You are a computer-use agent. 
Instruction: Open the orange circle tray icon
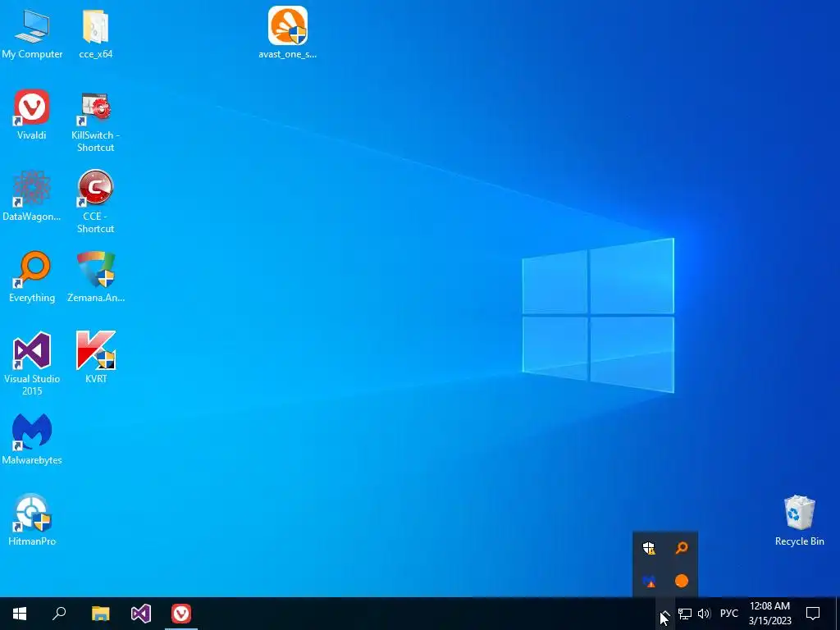point(682,581)
